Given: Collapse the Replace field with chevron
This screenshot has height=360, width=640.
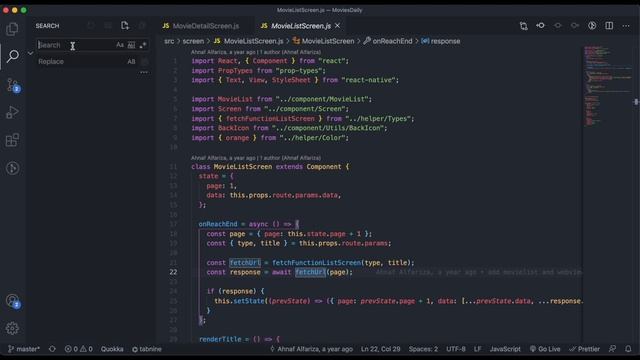Looking at the screenshot, I should pyautogui.click(x=31, y=53).
